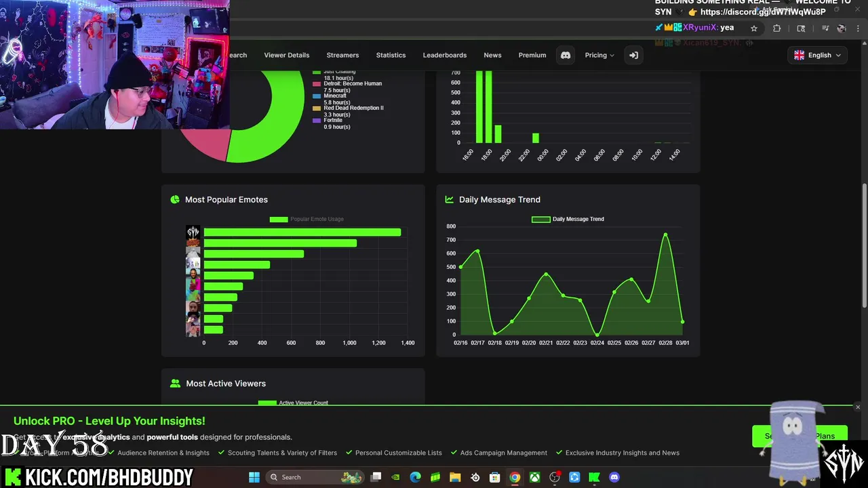Open the Chrome extensions puzzle icon
This screenshot has width=868, height=488.
coord(777,28)
